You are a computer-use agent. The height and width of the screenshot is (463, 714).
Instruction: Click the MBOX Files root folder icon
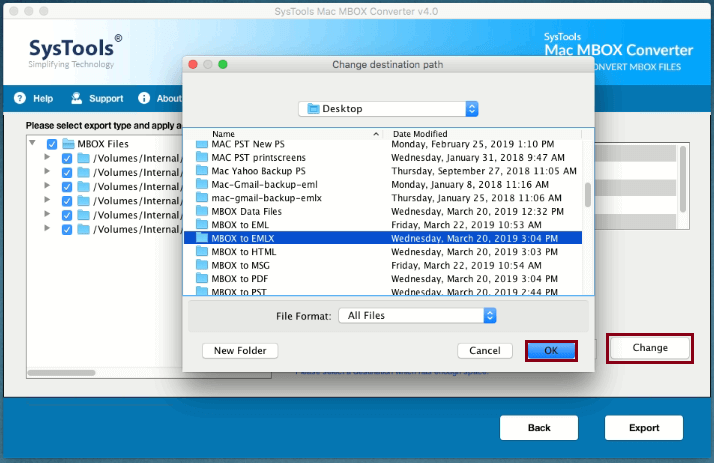click(x=68, y=144)
